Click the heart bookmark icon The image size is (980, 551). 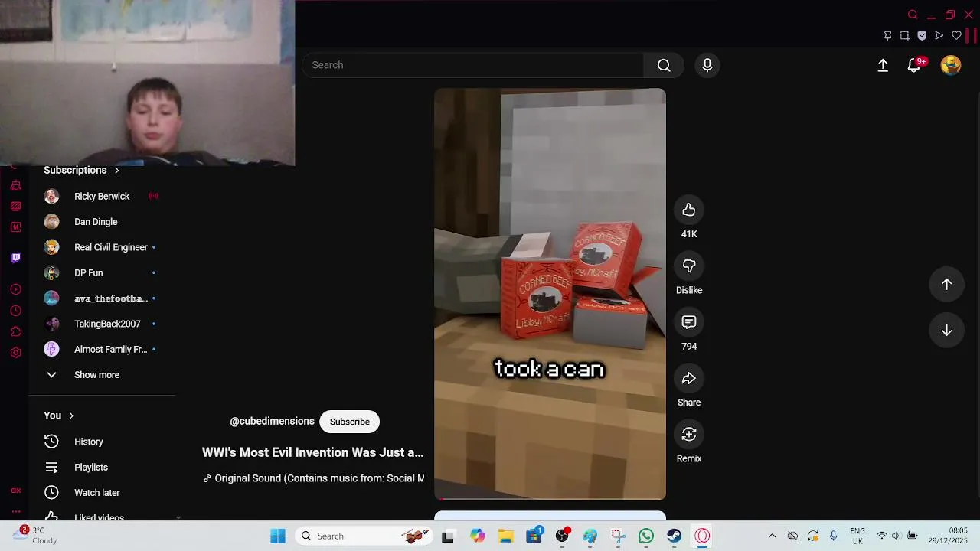tap(956, 35)
